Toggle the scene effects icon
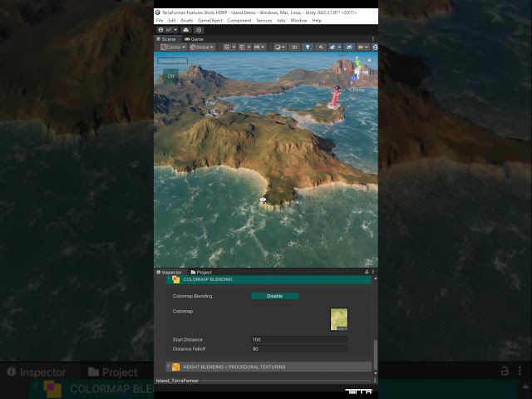 [332, 47]
